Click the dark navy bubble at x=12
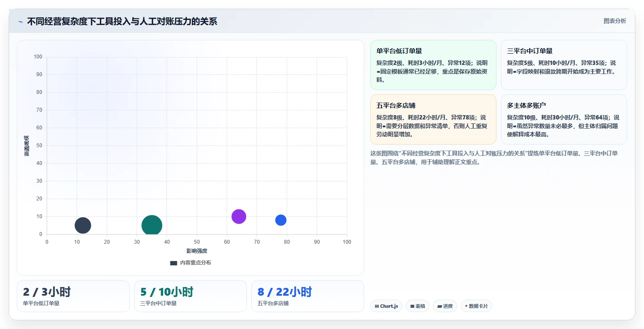This screenshot has width=644, height=329. click(x=83, y=225)
